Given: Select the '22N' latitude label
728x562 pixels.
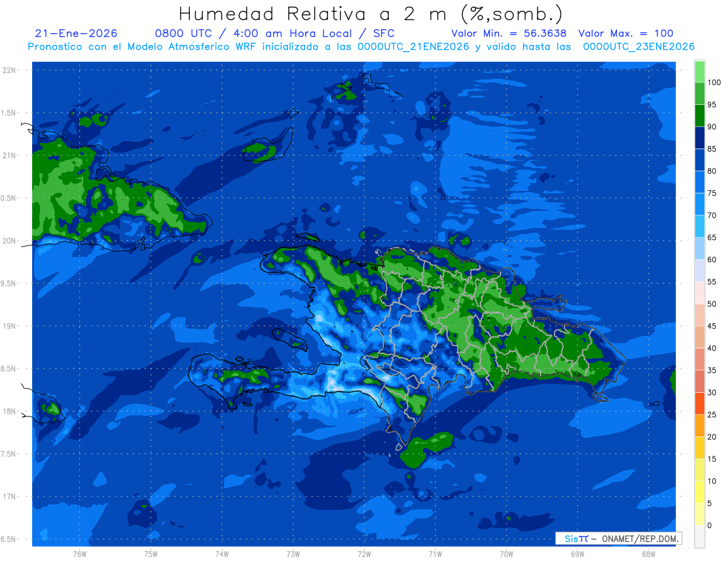Looking at the screenshot, I should coord(10,70).
